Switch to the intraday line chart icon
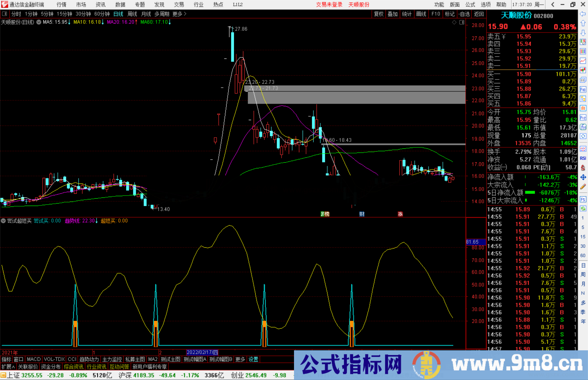The width and height of the screenshot is (588, 380). click(x=583, y=61)
